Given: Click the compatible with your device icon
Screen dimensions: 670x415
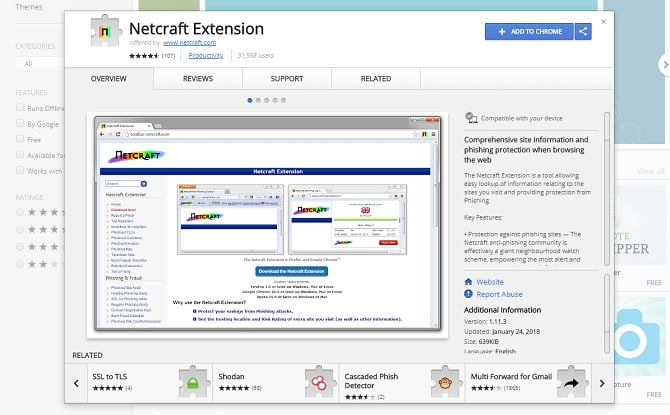Looking at the screenshot, I should 471,118.
